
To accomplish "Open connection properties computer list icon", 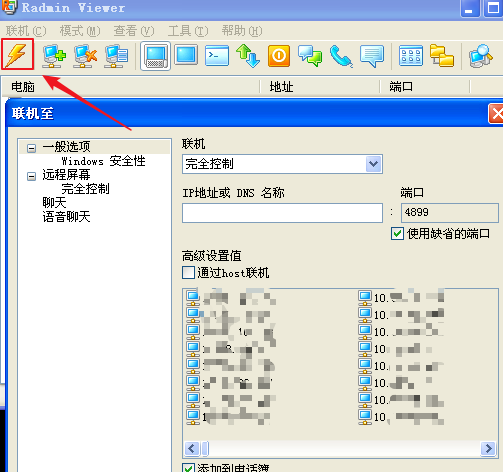I will pos(116,56).
